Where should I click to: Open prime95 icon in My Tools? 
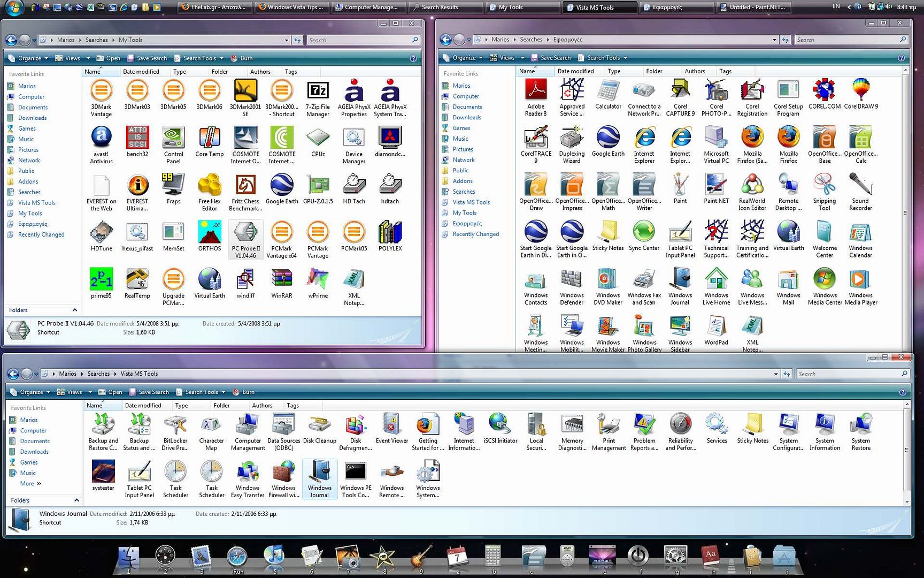[x=101, y=283]
